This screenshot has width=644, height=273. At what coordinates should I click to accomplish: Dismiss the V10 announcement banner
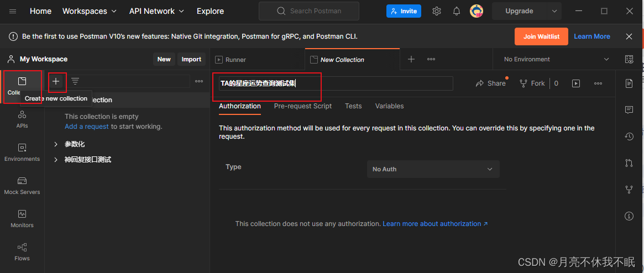(x=629, y=36)
